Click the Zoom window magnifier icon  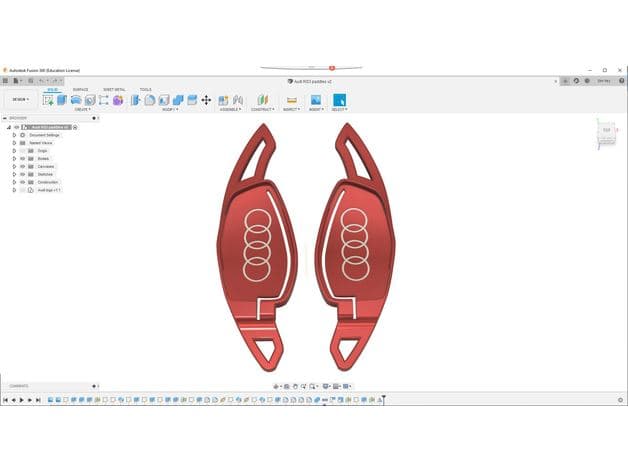click(x=312, y=387)
